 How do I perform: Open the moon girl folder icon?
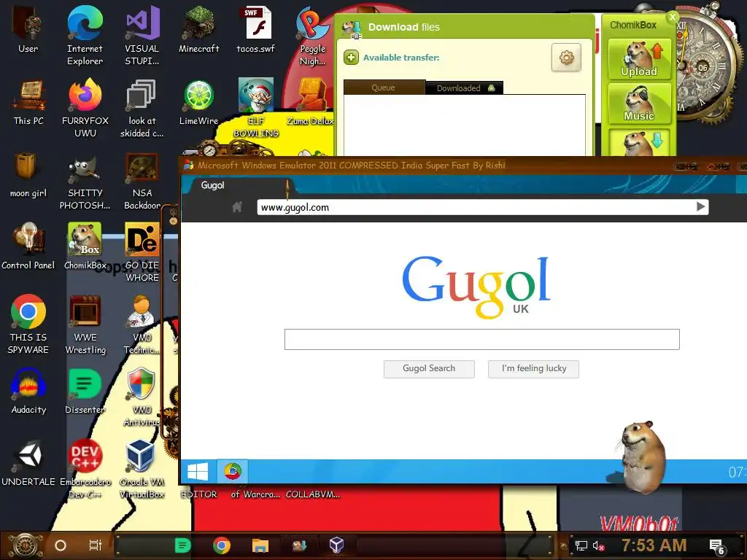click(28, 174)
